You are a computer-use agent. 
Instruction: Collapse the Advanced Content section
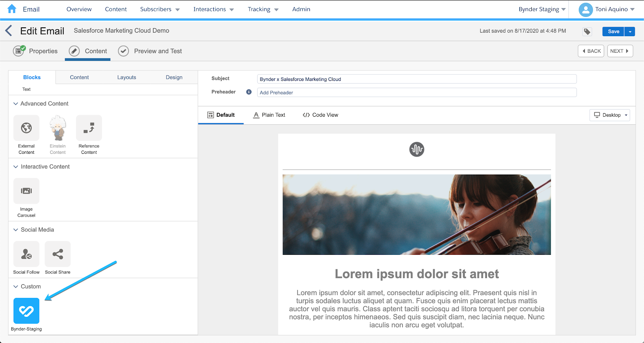[x=16, y=103]
